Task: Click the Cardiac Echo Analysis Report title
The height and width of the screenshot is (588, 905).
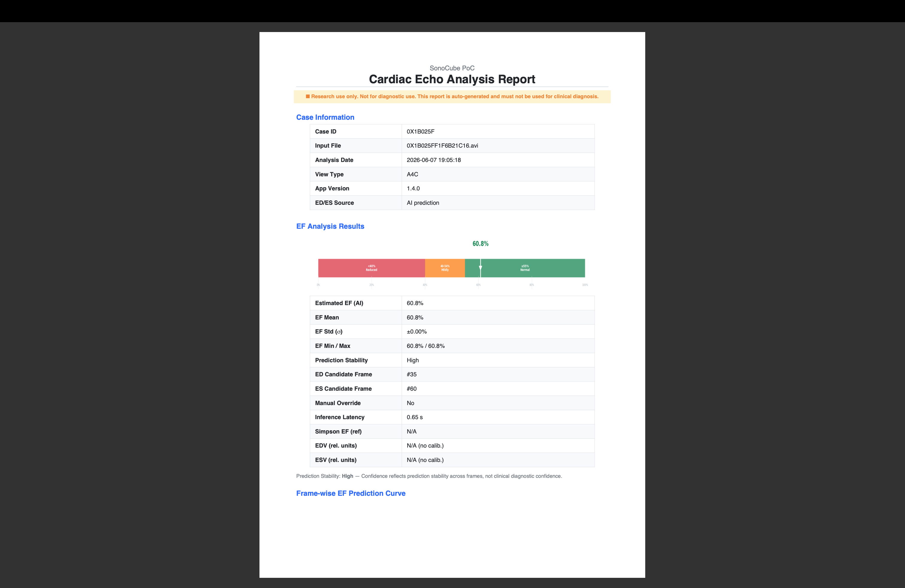Action: tap(452, 79)
